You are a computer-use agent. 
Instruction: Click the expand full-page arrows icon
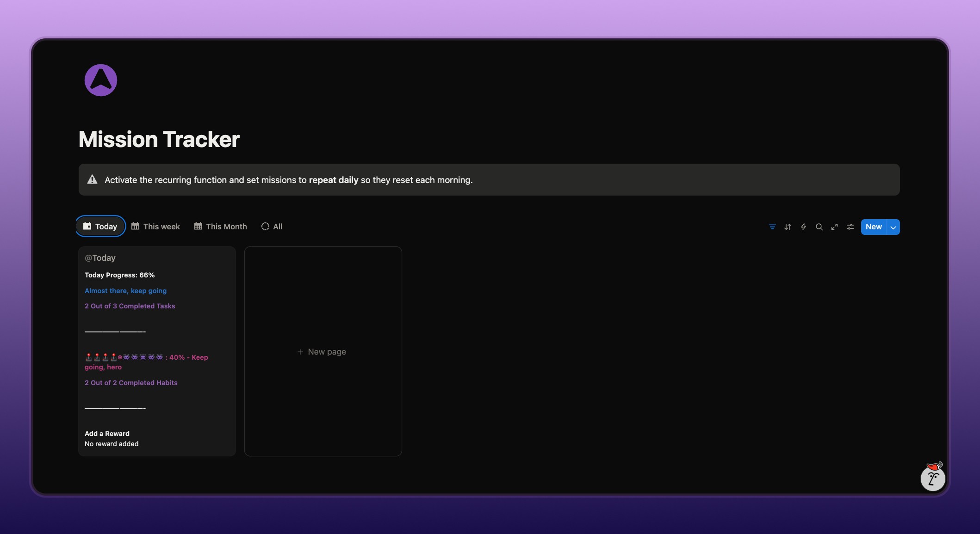coord(834,227)
